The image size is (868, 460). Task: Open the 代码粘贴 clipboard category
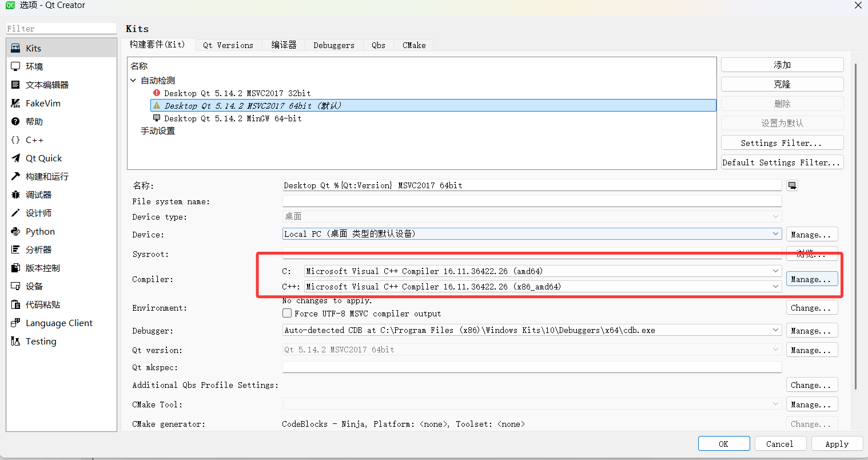click(x=15, y=304)
